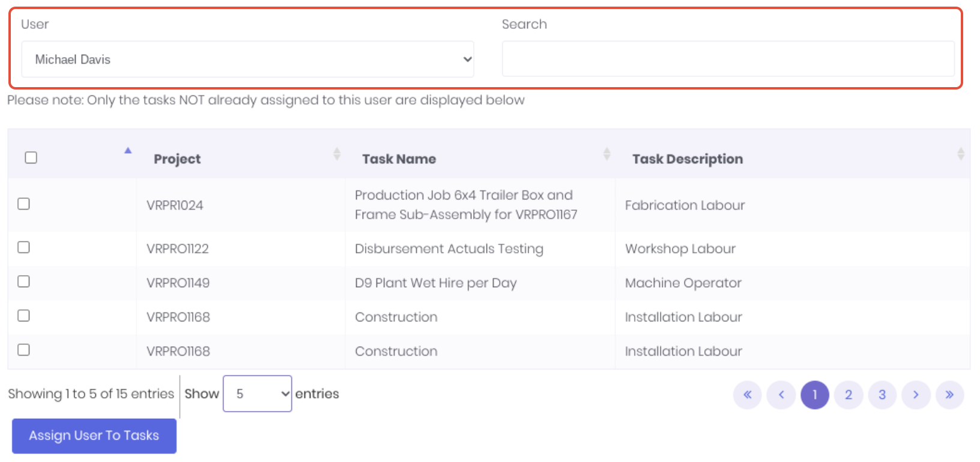
Task: Select the VRPRO1122 Disbursement Actuals Testing checkbox
Action: pyautogui.click(x=23, y=247)
